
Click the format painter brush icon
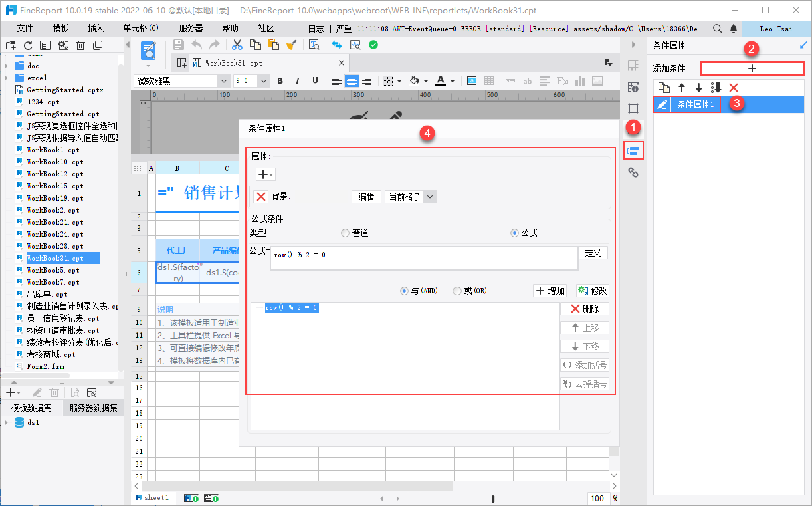[x=291, y=45]
